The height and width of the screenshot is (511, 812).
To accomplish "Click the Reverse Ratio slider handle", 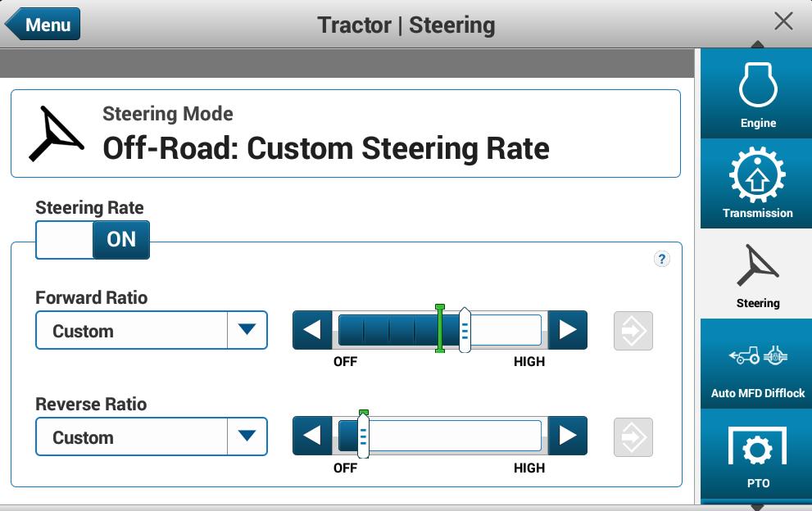I will [x=363, y=437].
